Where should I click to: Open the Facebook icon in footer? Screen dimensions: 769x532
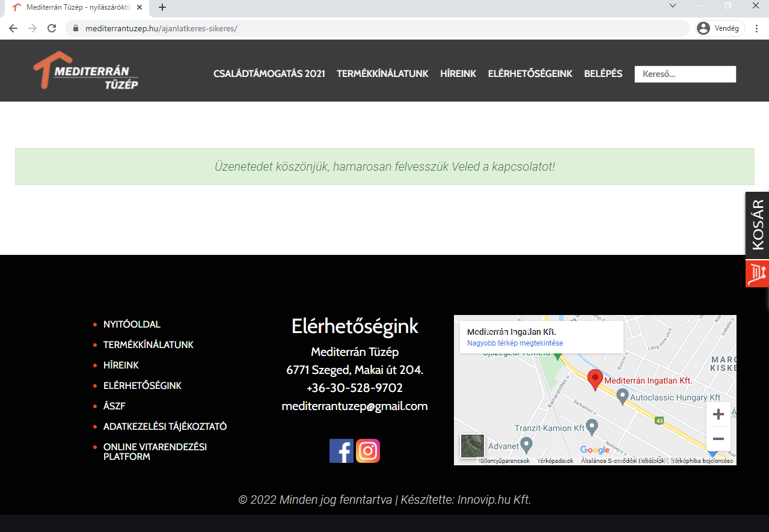(x=341, y=451)
